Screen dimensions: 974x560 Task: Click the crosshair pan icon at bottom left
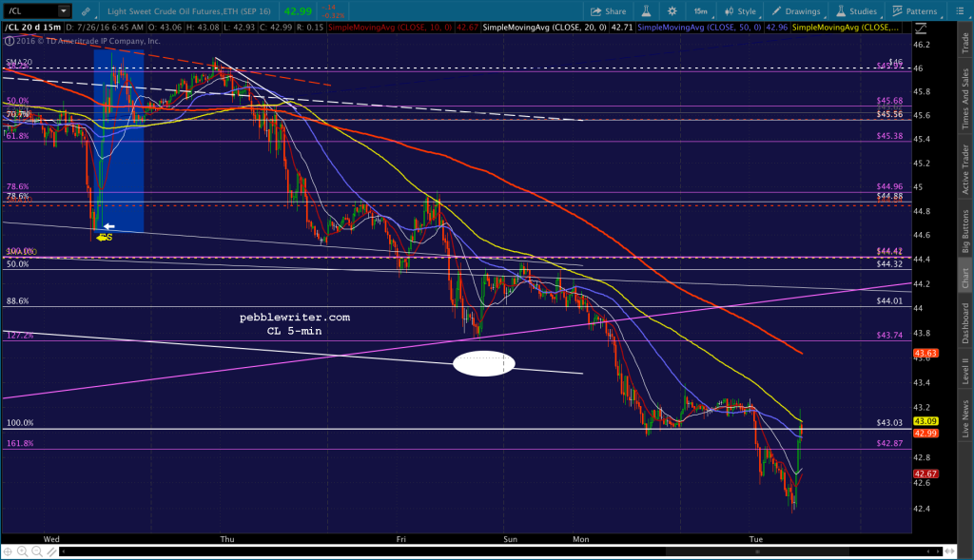[8, 551]
